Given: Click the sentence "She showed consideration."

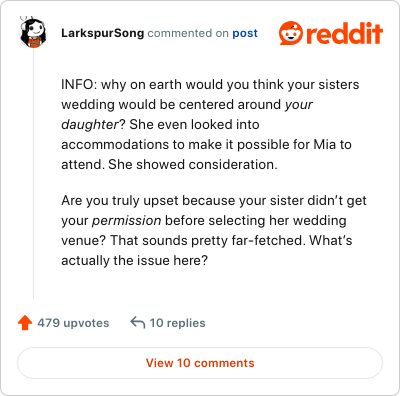Looking at the screenshot, I should [x=193, y=164].
